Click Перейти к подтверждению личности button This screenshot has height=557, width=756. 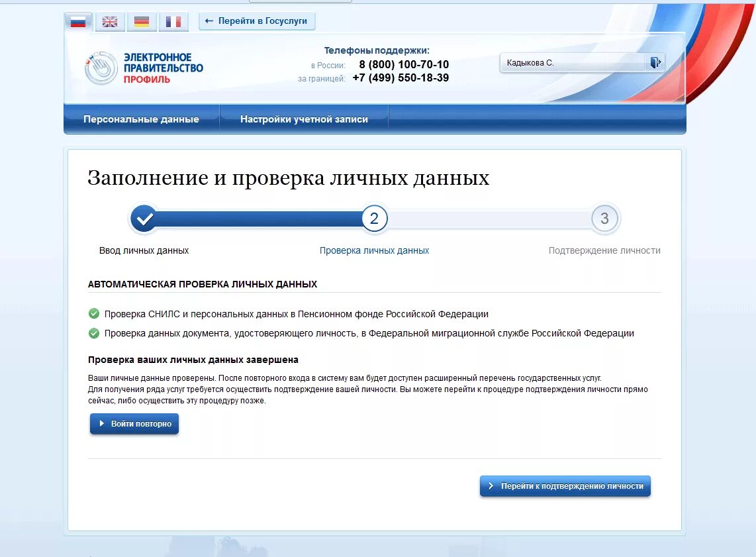tap(565, 485)
